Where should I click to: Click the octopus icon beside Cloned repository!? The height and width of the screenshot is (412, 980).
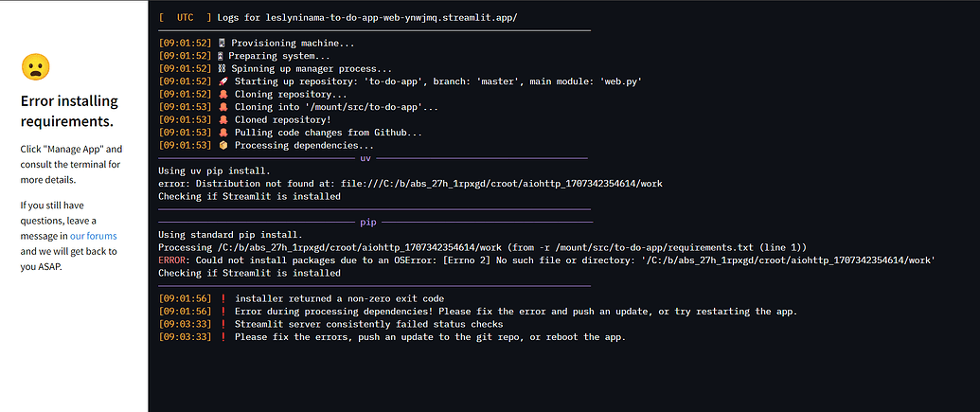pyautogui.click(x=223, y=120)
